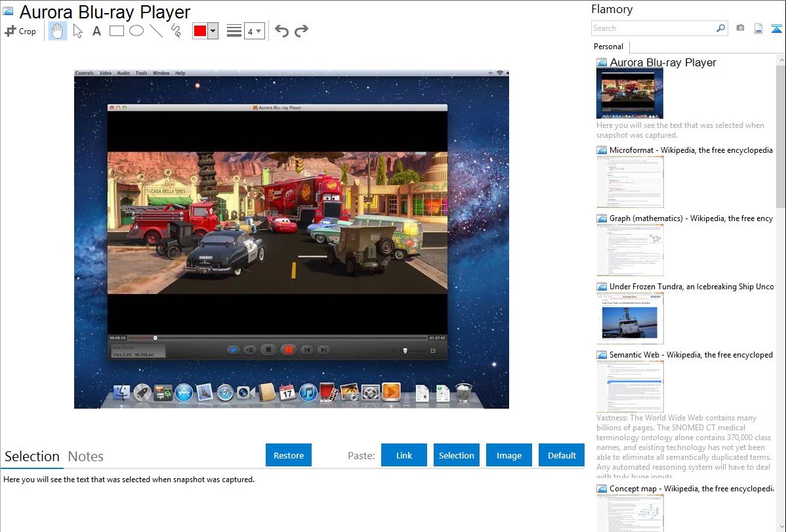786x532 pixels.
Task: Click the Restore button
Action: point(289,455)
